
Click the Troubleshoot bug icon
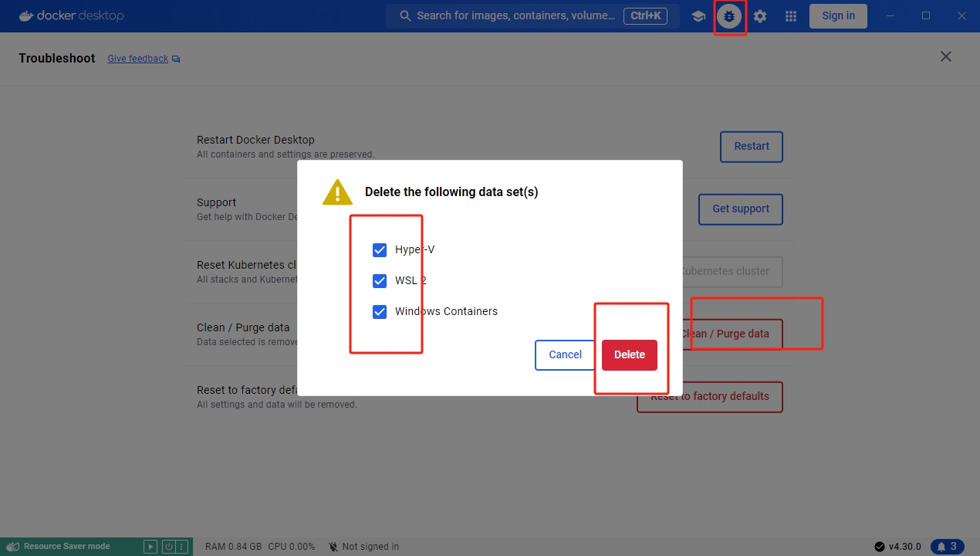point(729,16)
